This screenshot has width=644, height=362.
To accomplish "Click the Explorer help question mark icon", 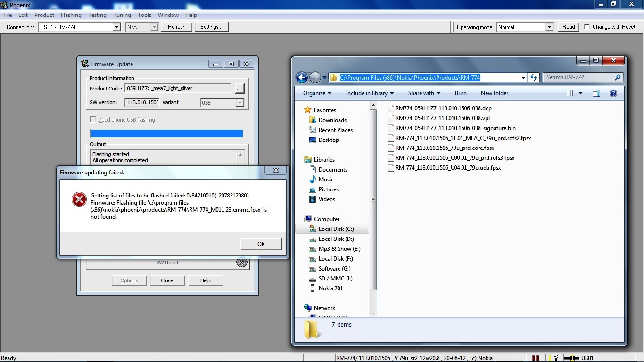I will 613,93.
